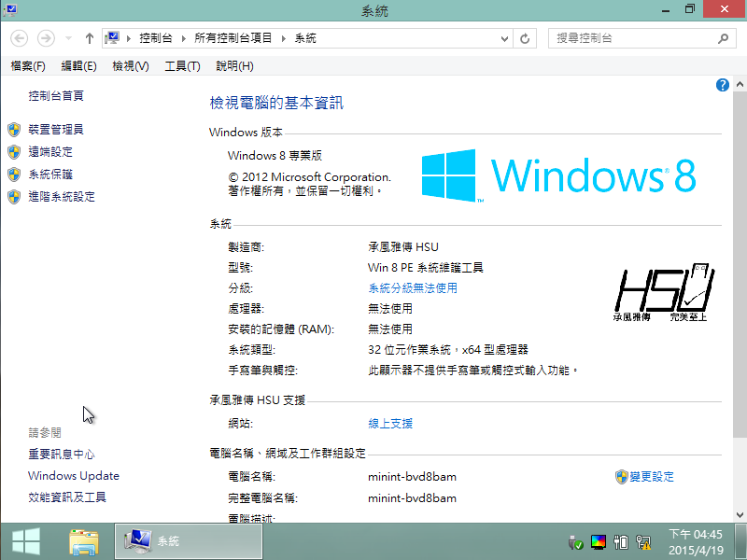Screen dimensions: 747x560
Task: Open recent locations dropdown arrow
Action: 68,38
